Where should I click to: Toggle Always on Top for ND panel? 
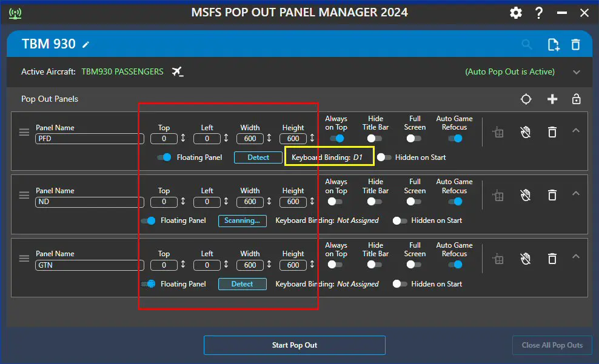click(335, 202)
